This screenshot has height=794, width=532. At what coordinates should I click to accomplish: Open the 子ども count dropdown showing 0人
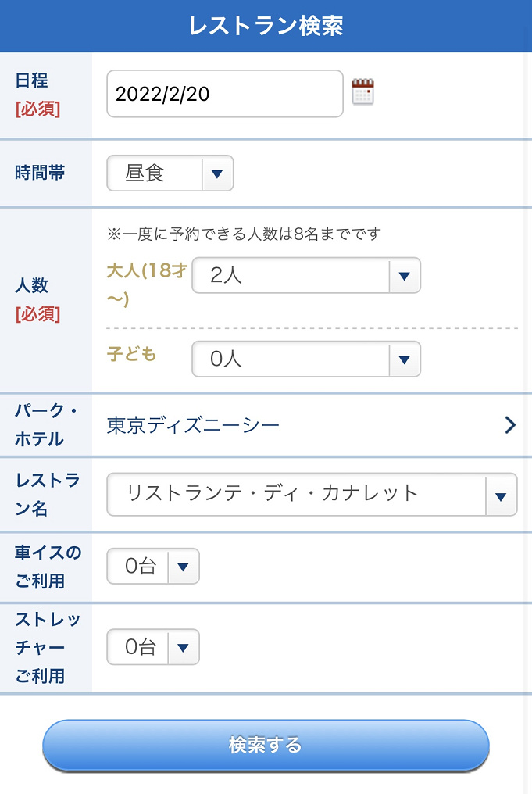[290, 359]
